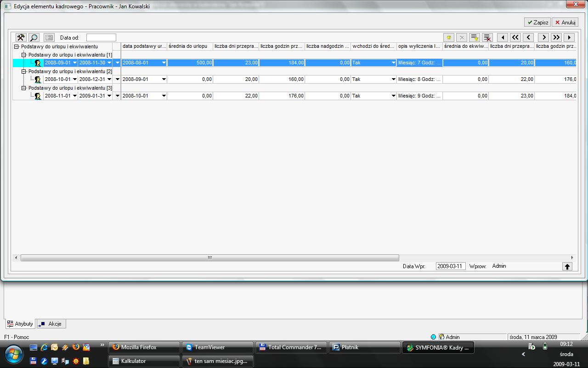
Task: Switch to the Akcje tab
Action: pos(51,324)
